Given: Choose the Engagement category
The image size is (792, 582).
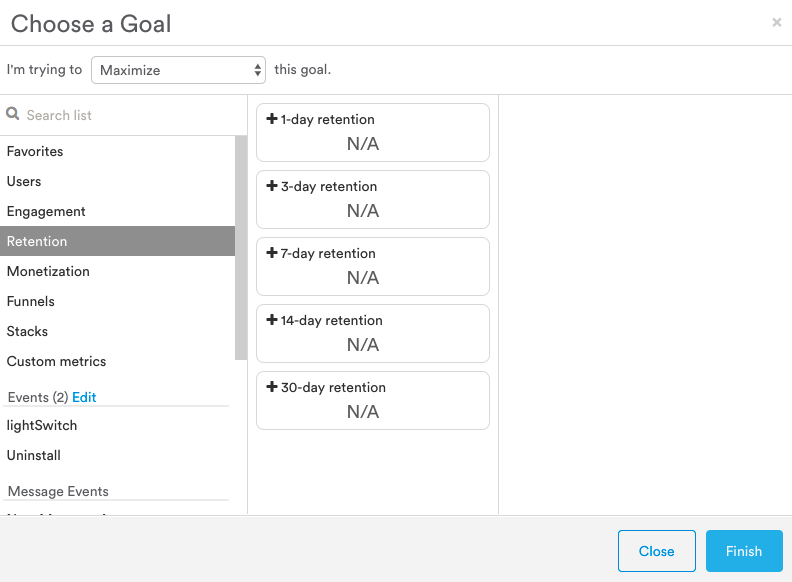Looking at the screenshot, I should pyautogui.click(x=46, y=212).
